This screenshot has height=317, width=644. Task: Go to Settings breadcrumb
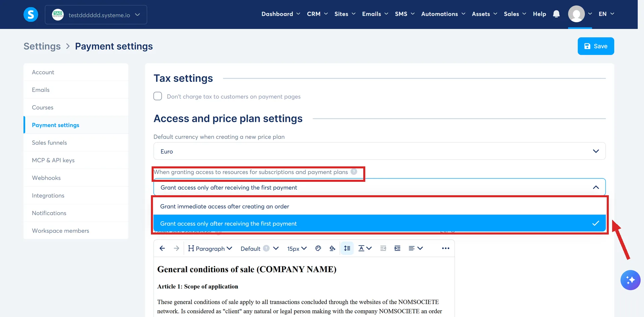(x=42, y=46)
